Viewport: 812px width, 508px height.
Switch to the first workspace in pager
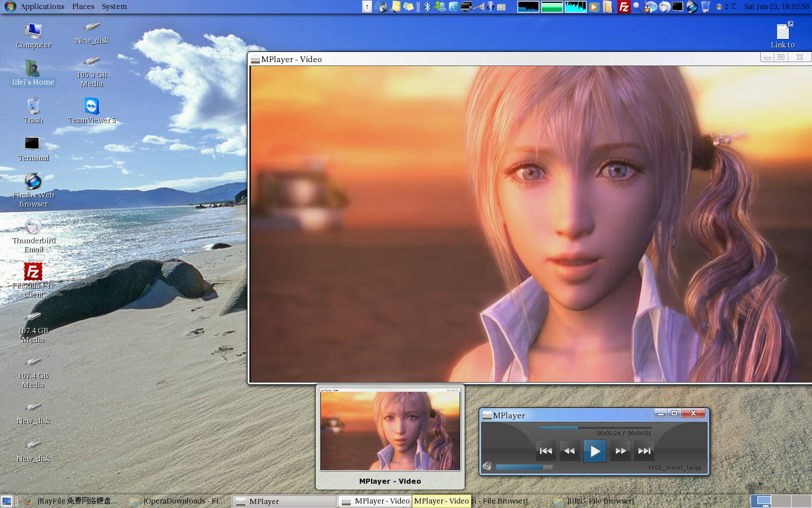(x=761, y=501)
